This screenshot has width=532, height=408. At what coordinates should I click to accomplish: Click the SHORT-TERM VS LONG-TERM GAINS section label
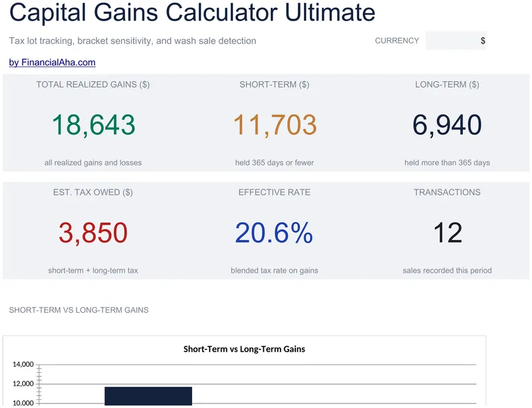point(78,310)
